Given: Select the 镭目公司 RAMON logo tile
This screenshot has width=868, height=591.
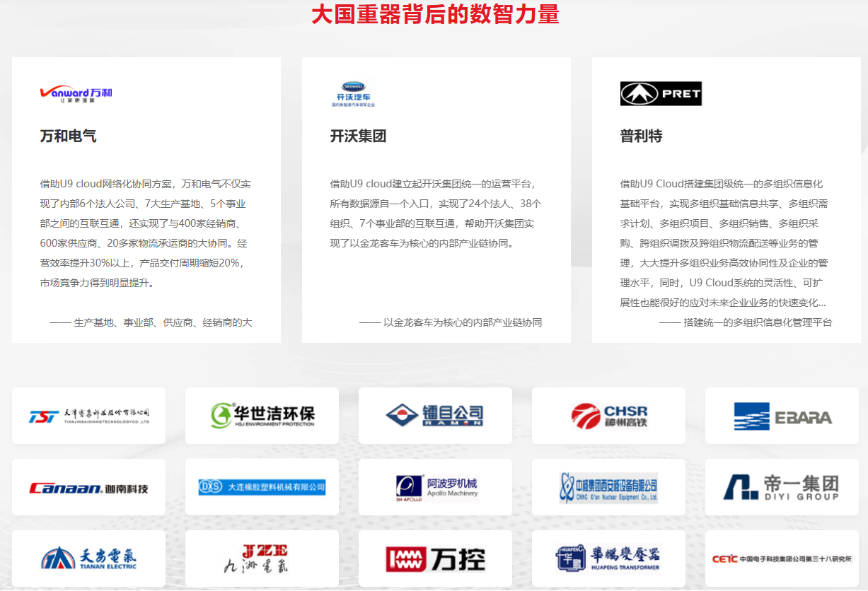Looking at the screenshot, I should [x=435, y=416].
